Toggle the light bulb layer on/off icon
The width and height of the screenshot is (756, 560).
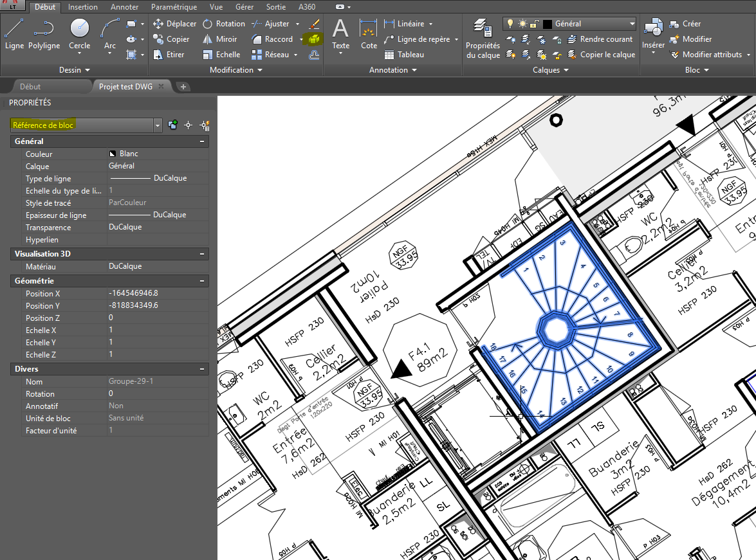pos(510,24)
